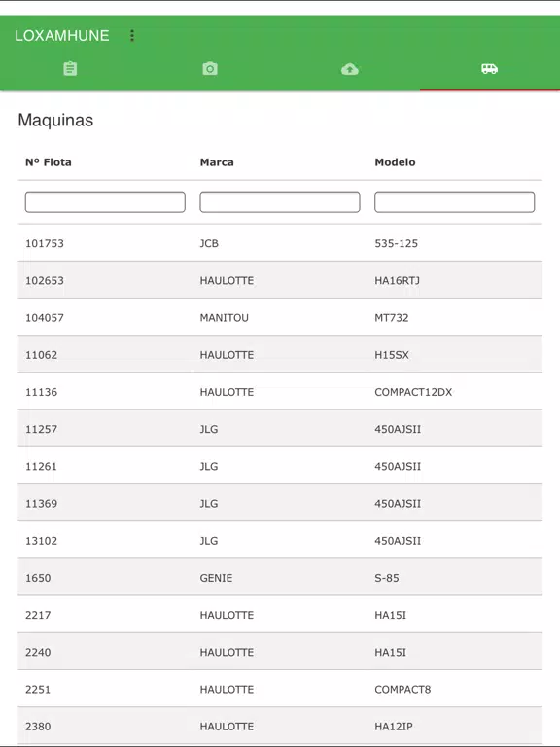The height and width of the screenshot is (747, 560).
Task: Sort by the Marca column header
Action: coord(217,162)
